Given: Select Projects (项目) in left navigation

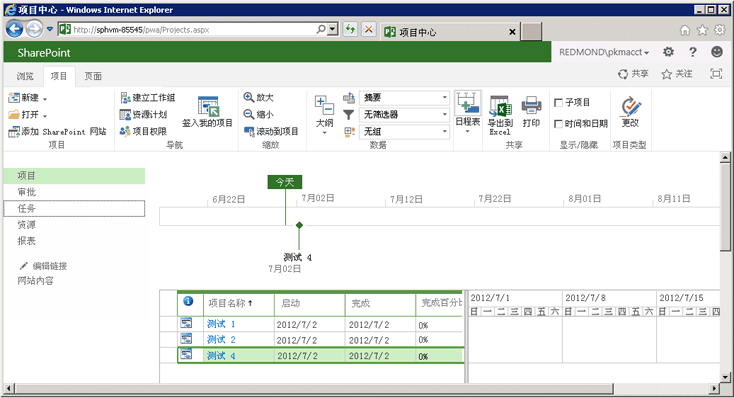Looking at the screenshot, I should (x=74, y=176).
